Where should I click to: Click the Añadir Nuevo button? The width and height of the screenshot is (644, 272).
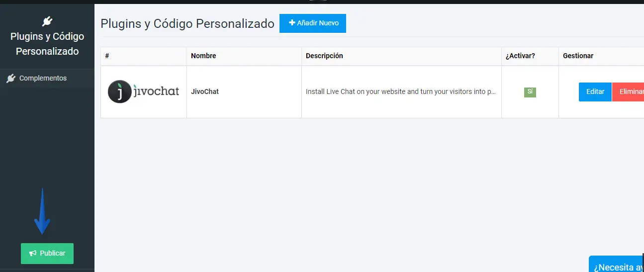[x=312, y=23]
